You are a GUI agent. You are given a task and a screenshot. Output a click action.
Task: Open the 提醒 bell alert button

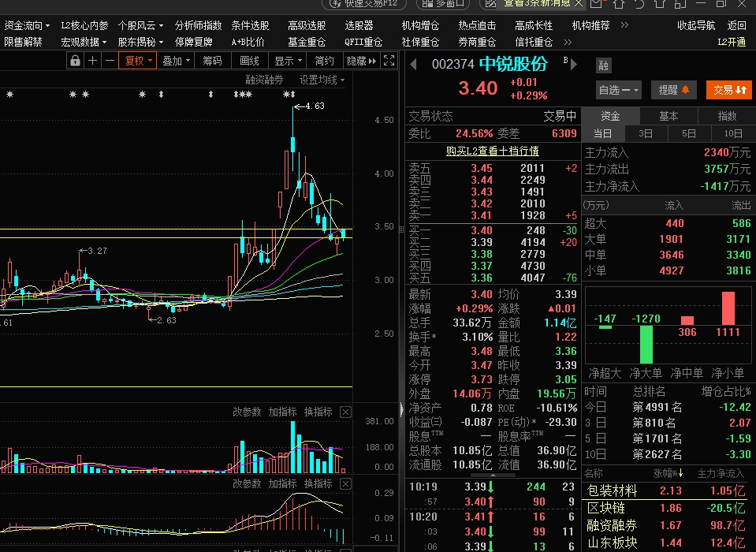tap(674, 90)
